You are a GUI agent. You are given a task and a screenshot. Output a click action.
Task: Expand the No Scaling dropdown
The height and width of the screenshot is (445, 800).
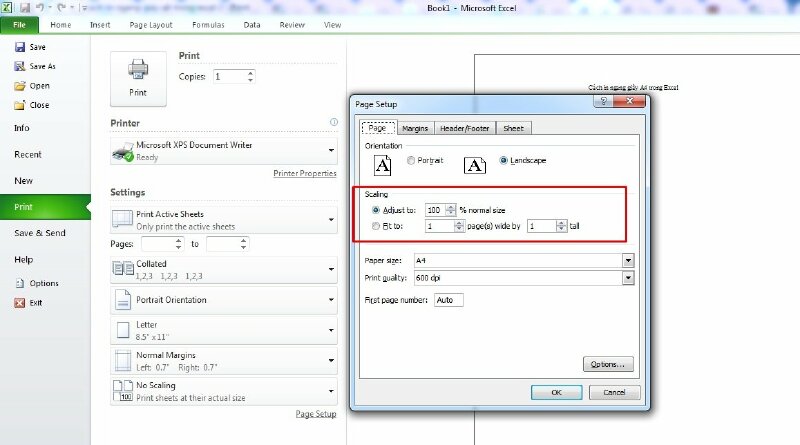coord(331,391)
